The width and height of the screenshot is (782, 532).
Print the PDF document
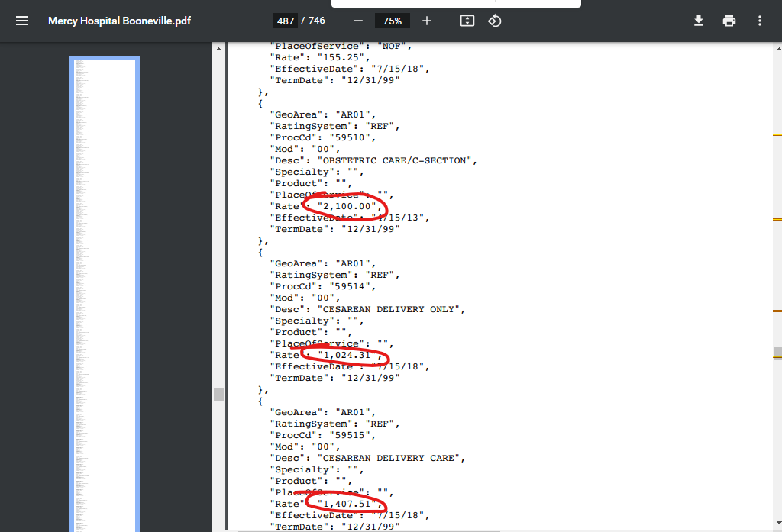[729, 21]
